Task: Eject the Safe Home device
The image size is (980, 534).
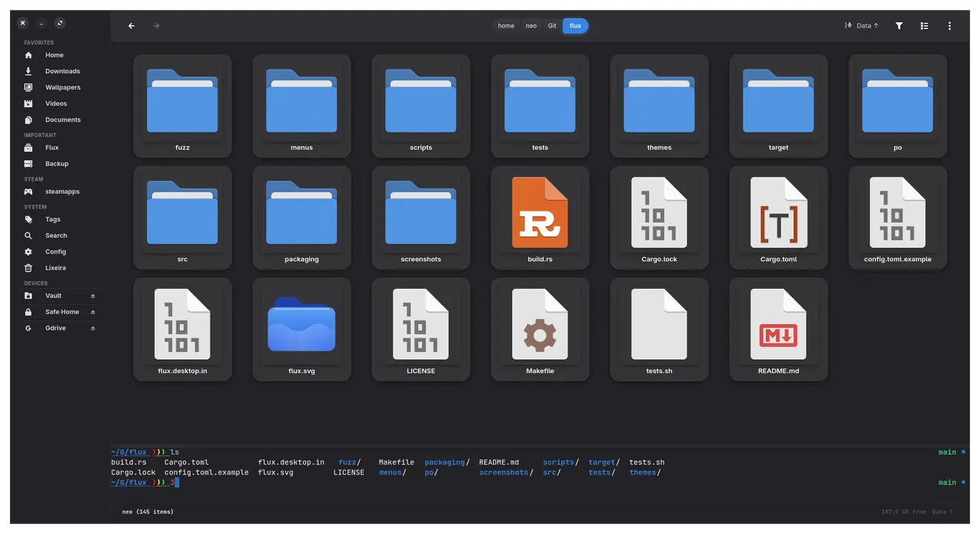Action: [x=93, y=312]
